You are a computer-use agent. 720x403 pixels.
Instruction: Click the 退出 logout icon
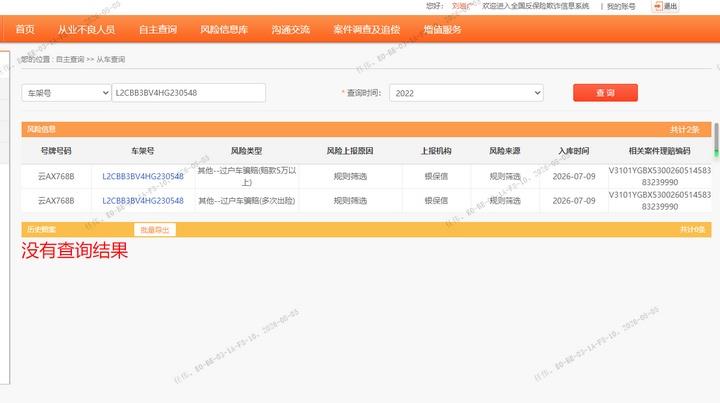pyautogui.click(x=665, y=6)
